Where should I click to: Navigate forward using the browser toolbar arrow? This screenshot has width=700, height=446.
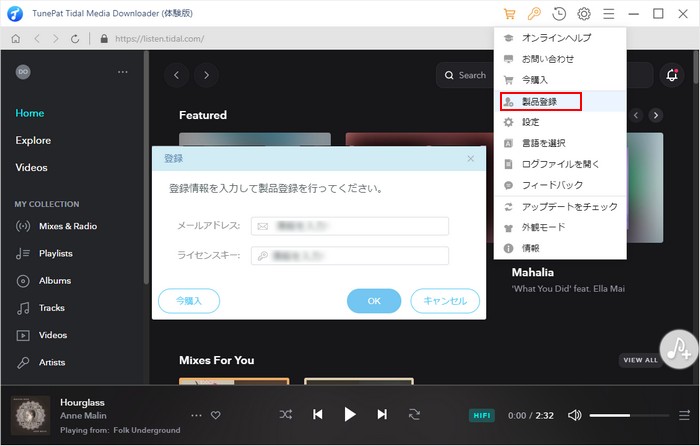click(56, 39)
